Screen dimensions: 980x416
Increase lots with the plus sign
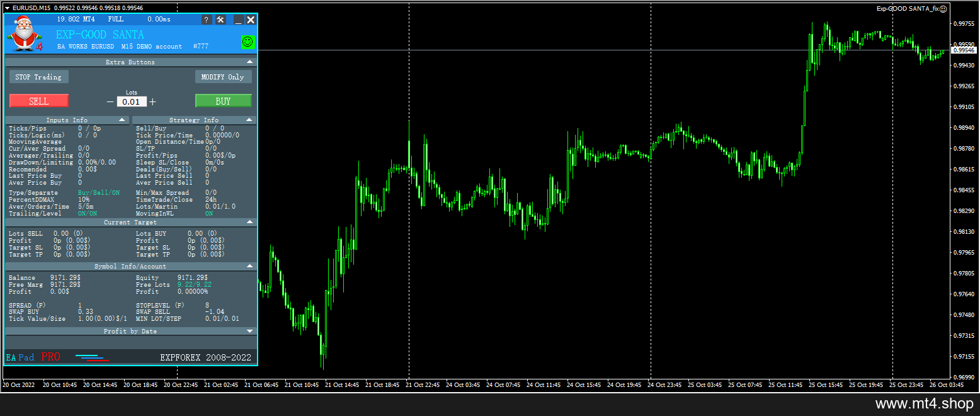coord(152,101)
